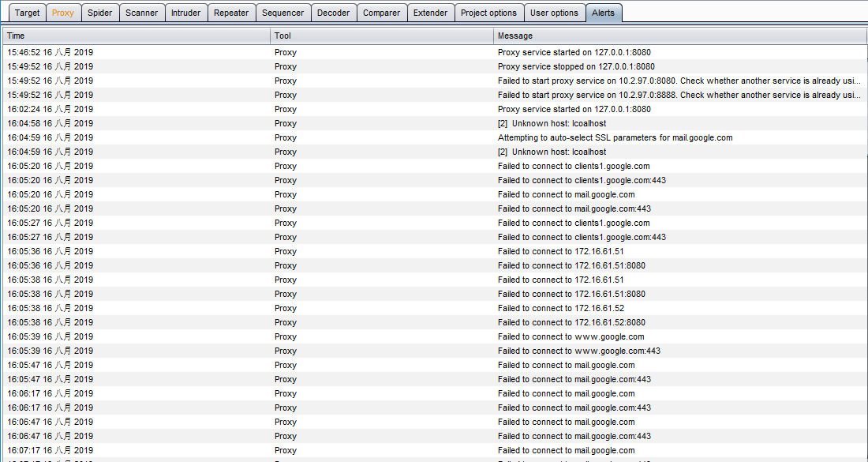Viewport: 868px width, 462px height.
Task: Click 'Proxy service started' message at 16:02:24
Action: (x=574, y=109)
